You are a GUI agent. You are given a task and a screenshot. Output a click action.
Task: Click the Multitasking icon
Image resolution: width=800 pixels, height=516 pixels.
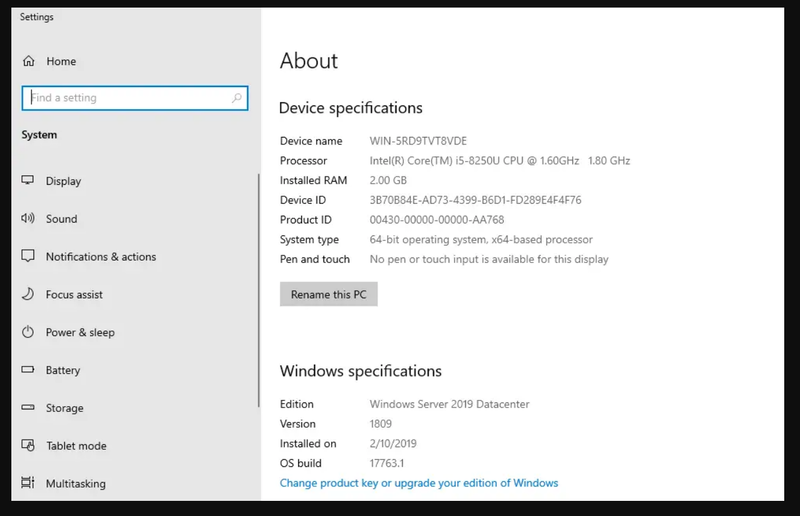[x=28, y=482]
